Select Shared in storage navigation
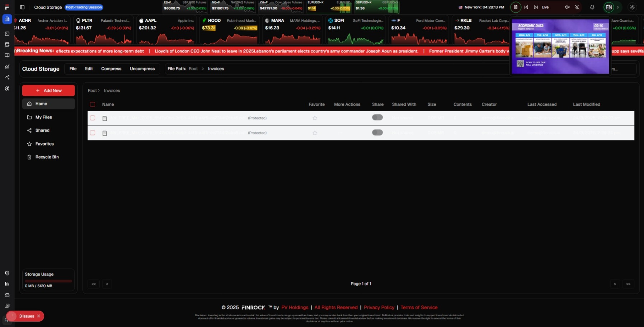This screenshot has height=327, width=644. pos(48,131)
